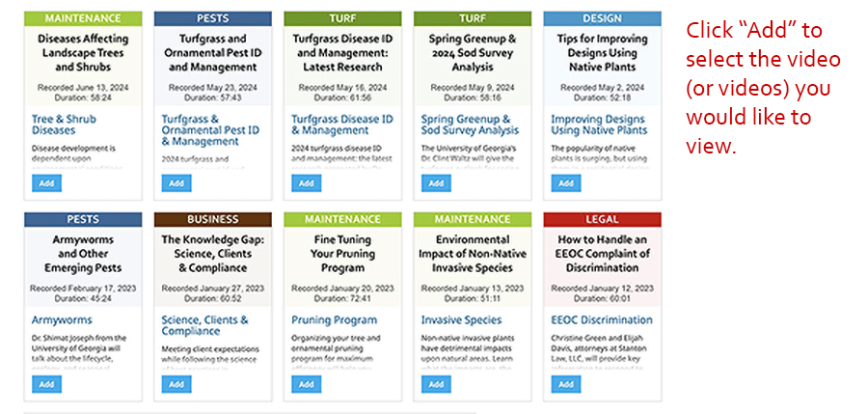Open the Tree & Shrub Diseases link

[64, 124]
